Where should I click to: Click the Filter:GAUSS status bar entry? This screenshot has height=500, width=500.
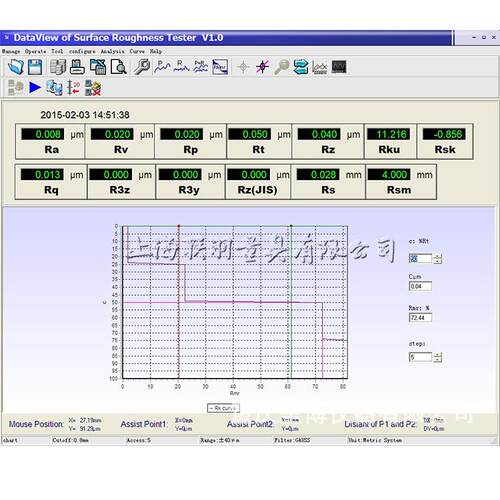pyautogui.click(x=292, y=440)
